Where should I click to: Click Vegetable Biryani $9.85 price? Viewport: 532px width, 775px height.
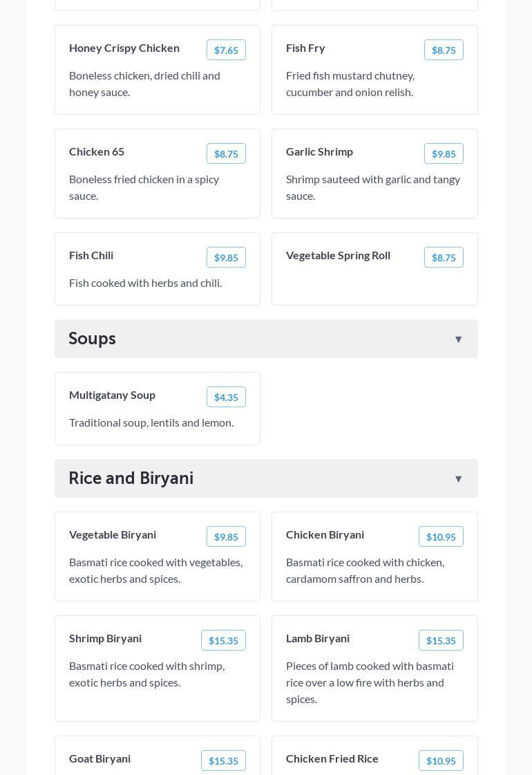pyautogui.click(x=226, y=537)
